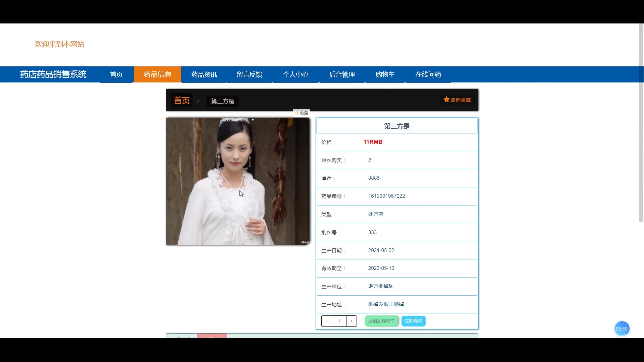
Task: Select 药品信息 navigation tab
Action: [157, 74]
